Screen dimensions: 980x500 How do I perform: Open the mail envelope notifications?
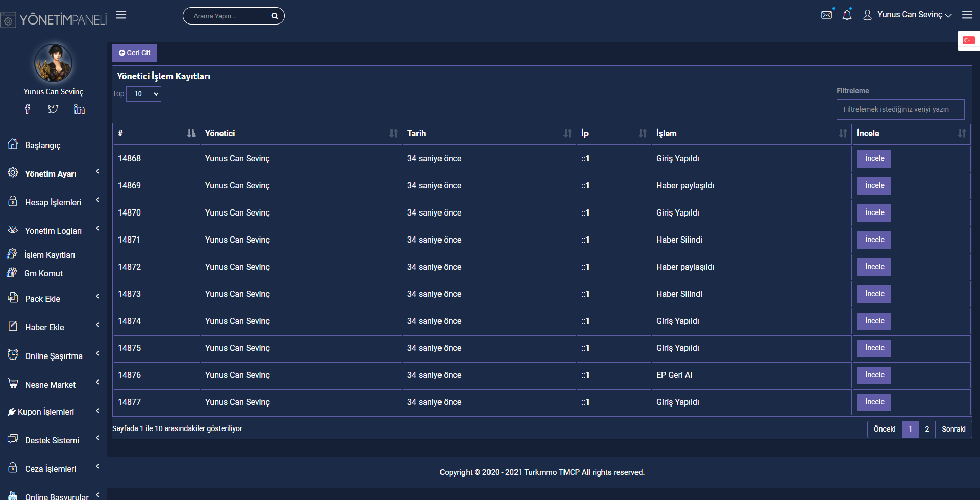[x=827, y=15]
